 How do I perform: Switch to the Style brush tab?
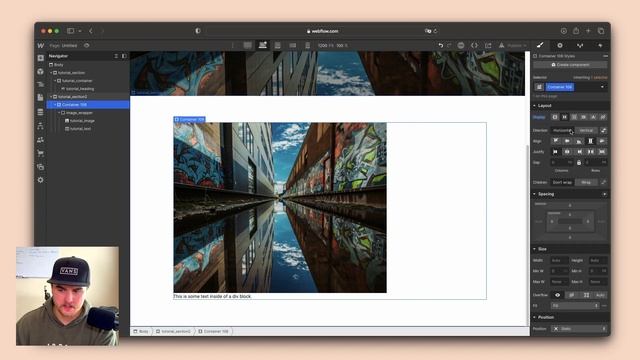(x=540, y=45)
